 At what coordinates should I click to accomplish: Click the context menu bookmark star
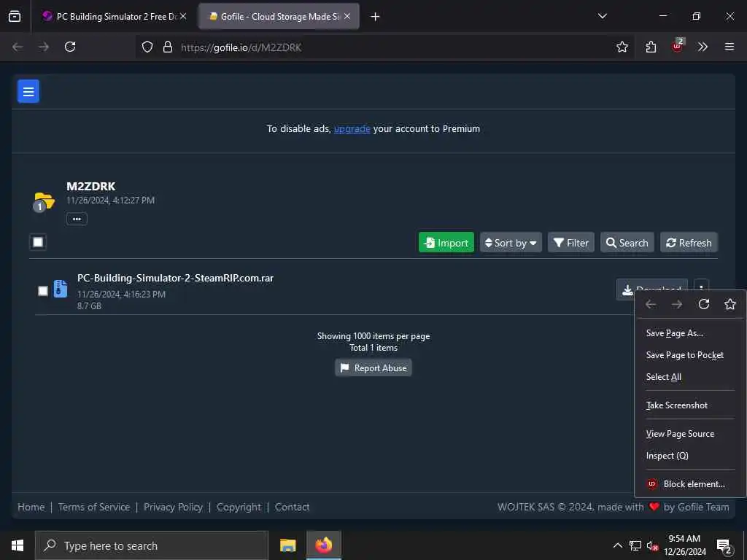click(x=729, y=304)
